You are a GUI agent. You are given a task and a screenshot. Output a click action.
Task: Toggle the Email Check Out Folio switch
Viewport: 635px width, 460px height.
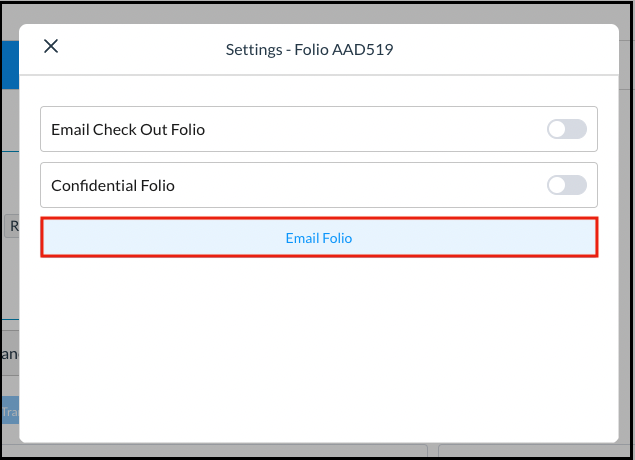pyautogui.click(x=566, y=129)
